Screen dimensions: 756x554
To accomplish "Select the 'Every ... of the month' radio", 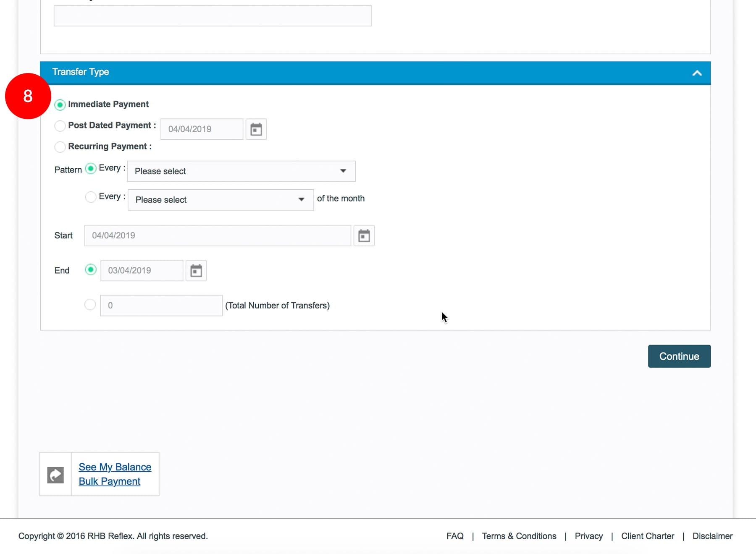I will pyautogui.click(x=91, y=197).
